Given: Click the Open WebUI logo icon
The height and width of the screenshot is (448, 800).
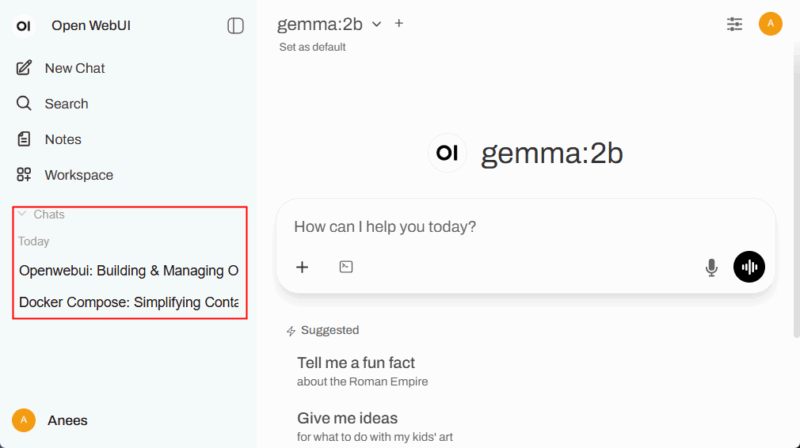Looking at the screenshot, I should pos(25,26).
